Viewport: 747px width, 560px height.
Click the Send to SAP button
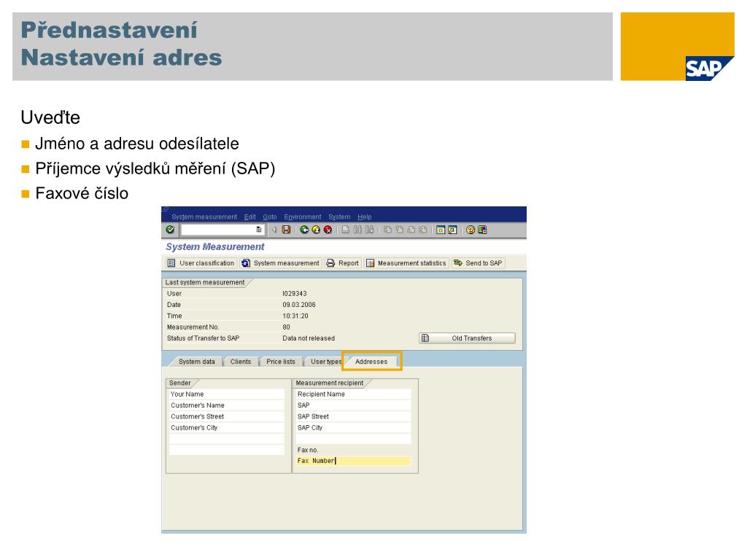pos(479,262)
